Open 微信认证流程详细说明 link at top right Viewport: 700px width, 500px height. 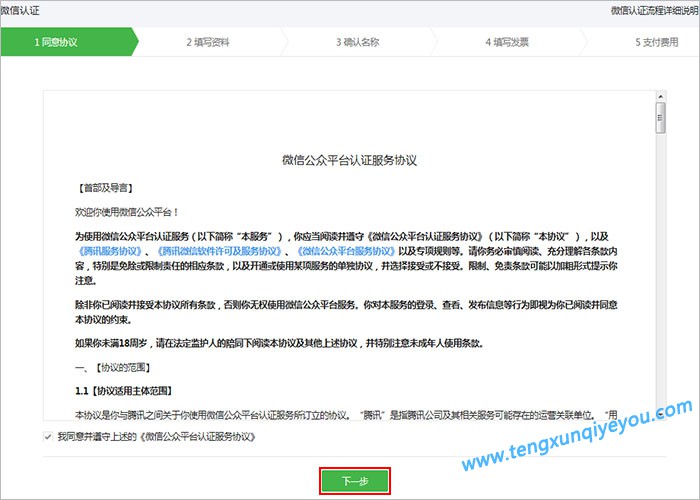click(654, 11)
